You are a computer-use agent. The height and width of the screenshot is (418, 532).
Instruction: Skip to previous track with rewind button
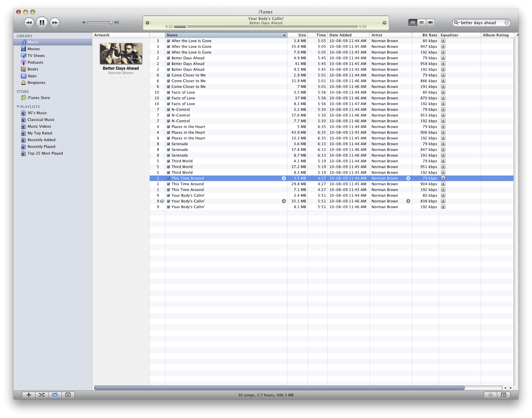(29, 23)
